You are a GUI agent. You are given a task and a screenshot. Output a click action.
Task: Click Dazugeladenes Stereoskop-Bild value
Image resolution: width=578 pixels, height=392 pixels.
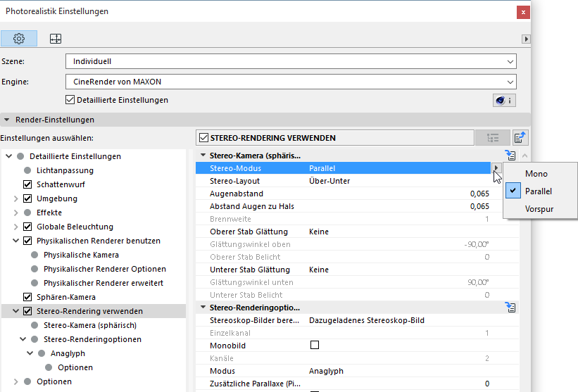pos(367,320)
